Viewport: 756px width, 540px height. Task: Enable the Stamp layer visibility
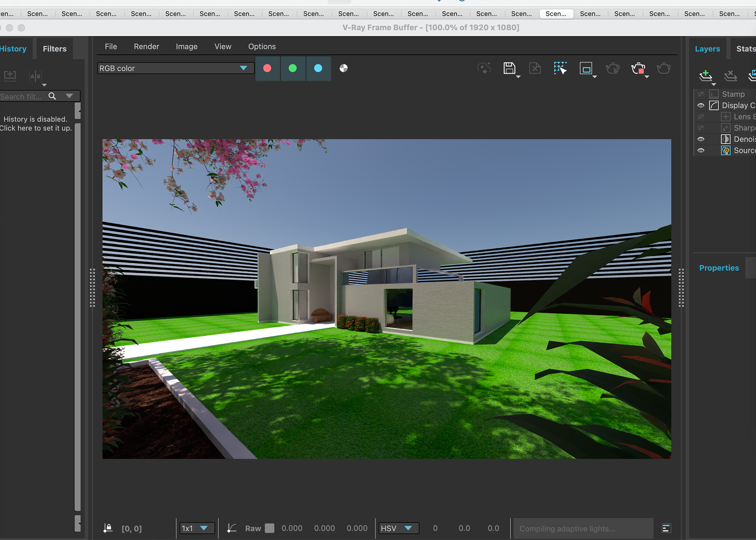coord(701,94)
